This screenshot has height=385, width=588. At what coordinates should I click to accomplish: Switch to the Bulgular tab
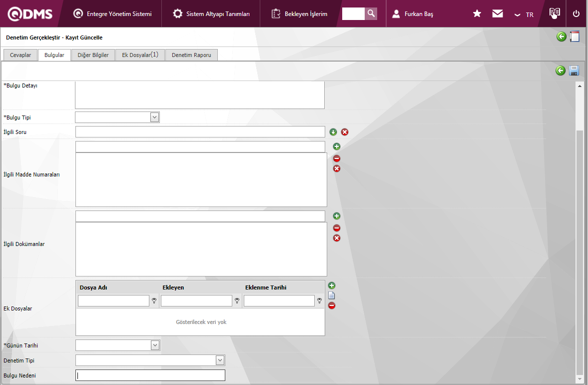[54, 55]
